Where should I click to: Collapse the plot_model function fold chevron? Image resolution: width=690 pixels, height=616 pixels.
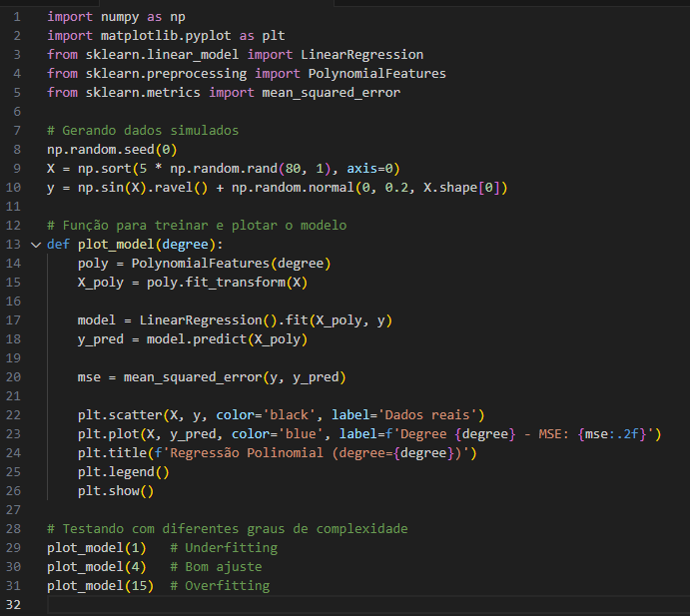36,245
